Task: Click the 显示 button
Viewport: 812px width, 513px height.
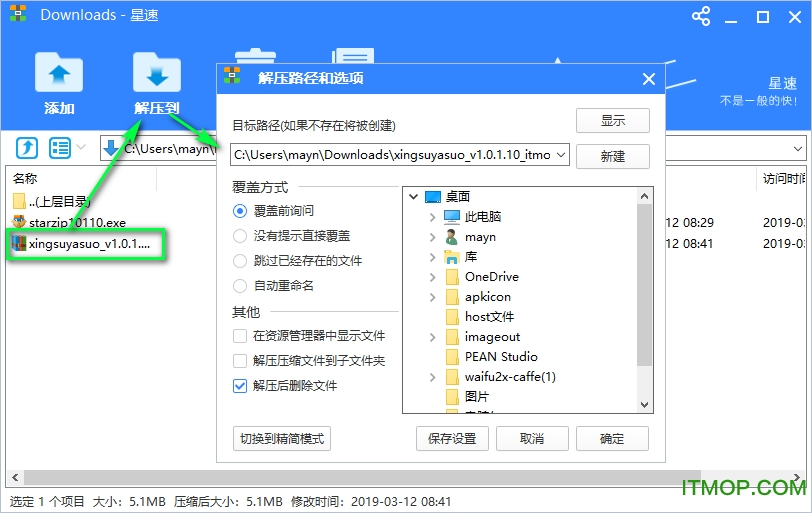Action: (x=613, y=121)
